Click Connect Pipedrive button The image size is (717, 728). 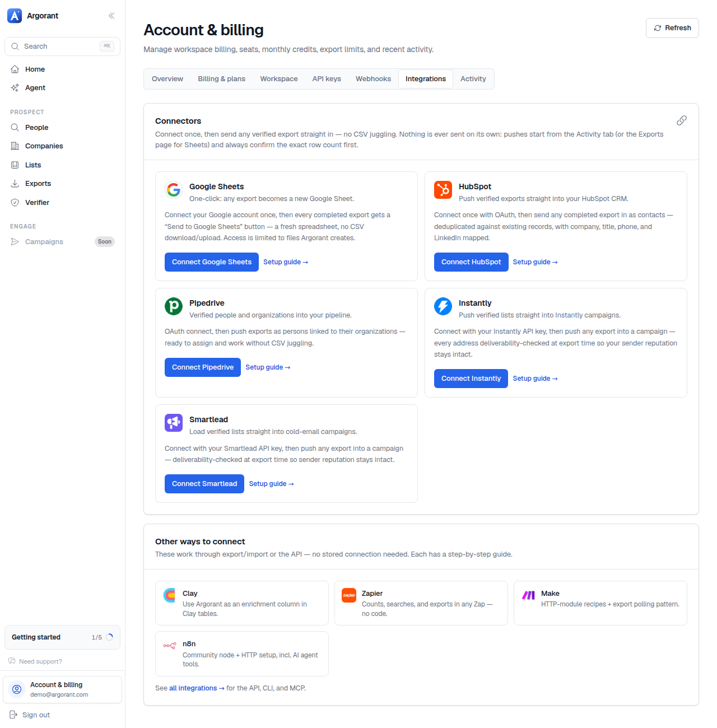click(x=203, y=367)
